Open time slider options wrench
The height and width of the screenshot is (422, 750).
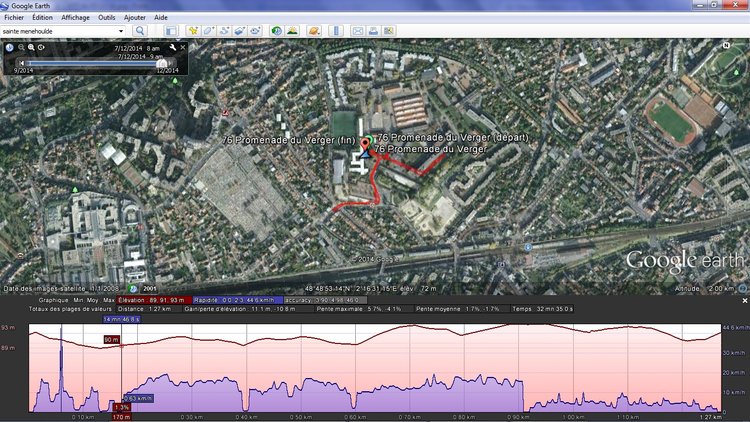coord(173,48)
